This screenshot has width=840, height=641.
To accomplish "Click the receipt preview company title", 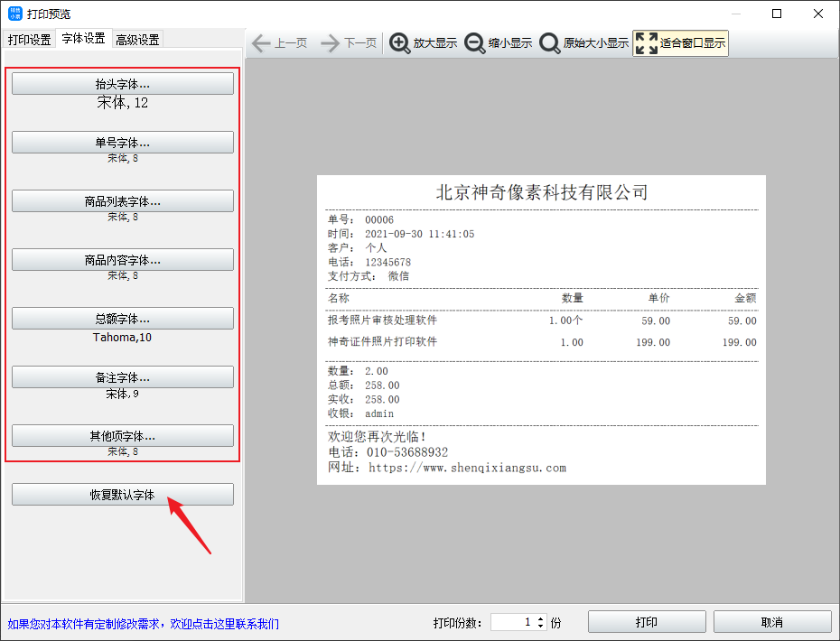I will coord(542,192).
